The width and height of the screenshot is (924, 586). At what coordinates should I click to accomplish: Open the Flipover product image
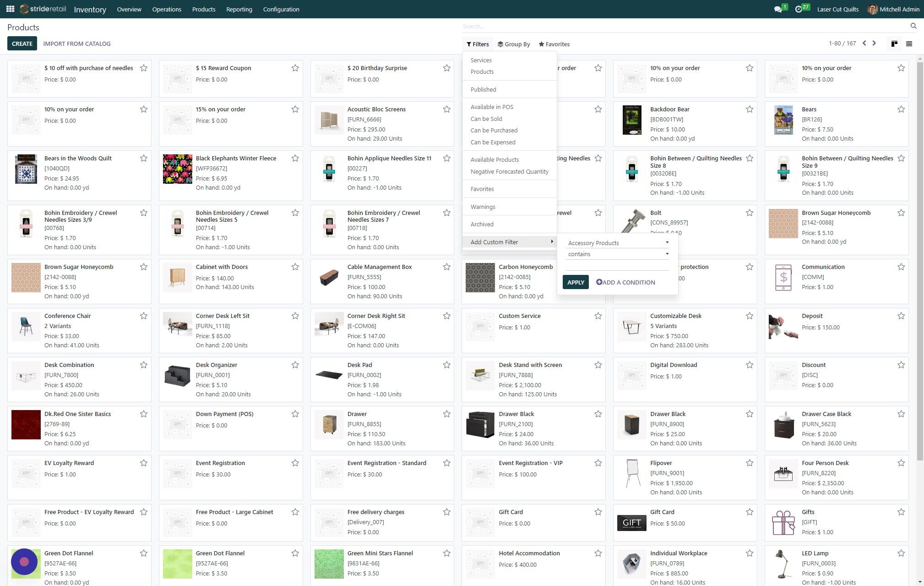pyautogui.click(x=632, y=474)
